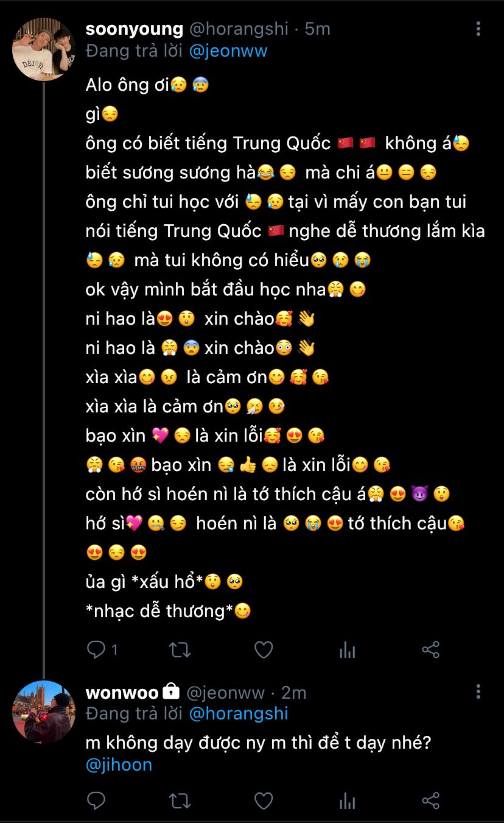Image resolution: width=504 pixels, height=823 pixels.
Task: Open reply on soonyoung's tweet
Action: click(x=96, y=650)
